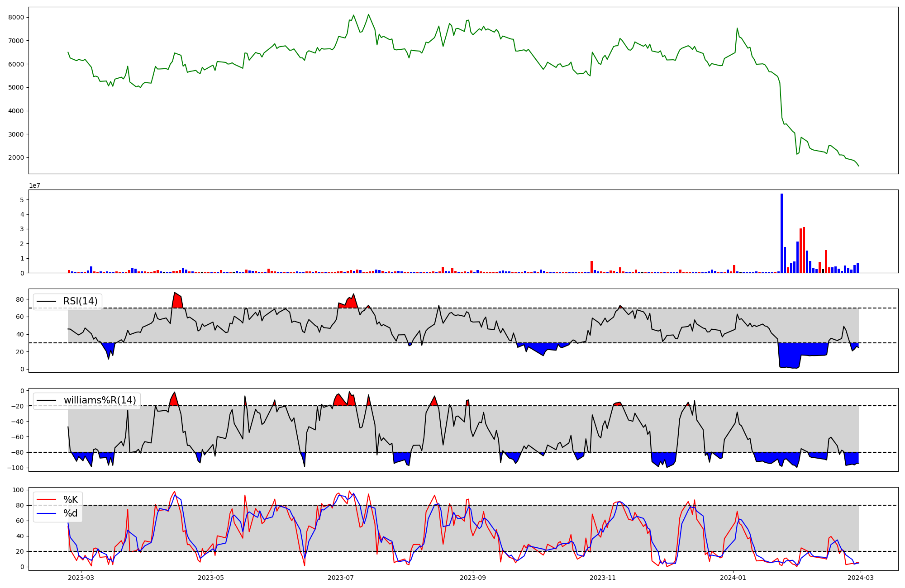Click the 2024-01 x-axis date label
Viewport: 905px width, 588px height.
point(733,577)
